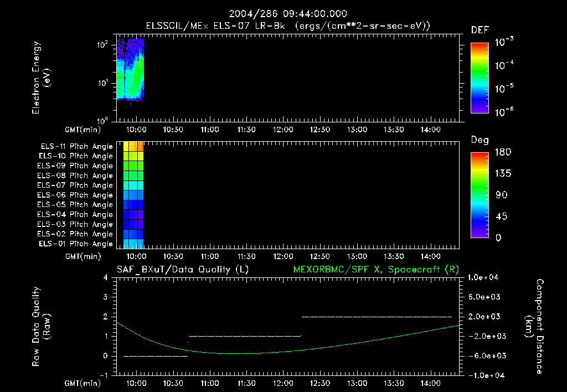Click GMT(min) label under the data quality plot
This screenshot has width=567, height=392.
click(x=83, y=383)
